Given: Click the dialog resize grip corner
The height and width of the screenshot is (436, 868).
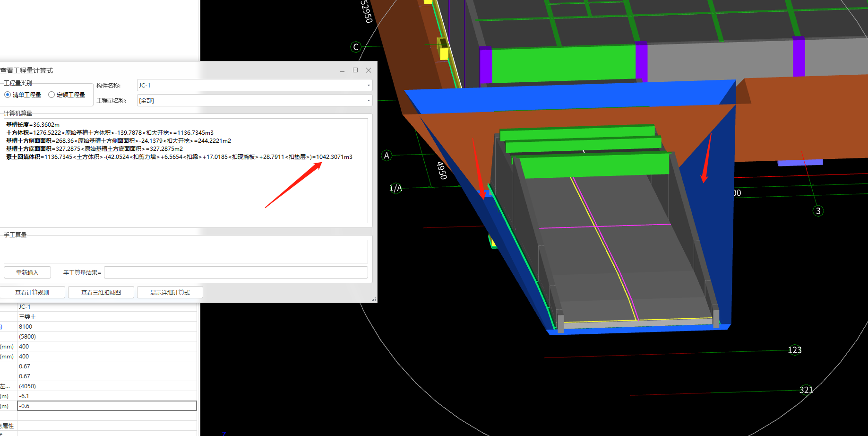Looking at the screenshot, I should pyautogui.click(x=374, y=299).
